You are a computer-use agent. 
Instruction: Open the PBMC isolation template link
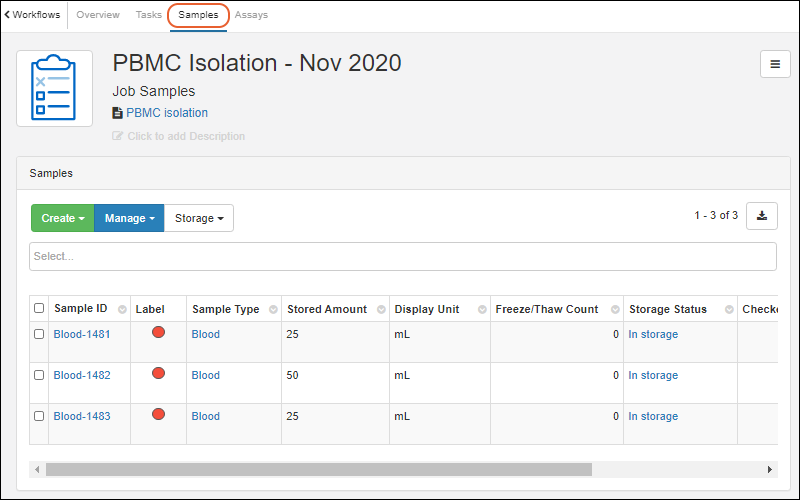click(166, 113)
